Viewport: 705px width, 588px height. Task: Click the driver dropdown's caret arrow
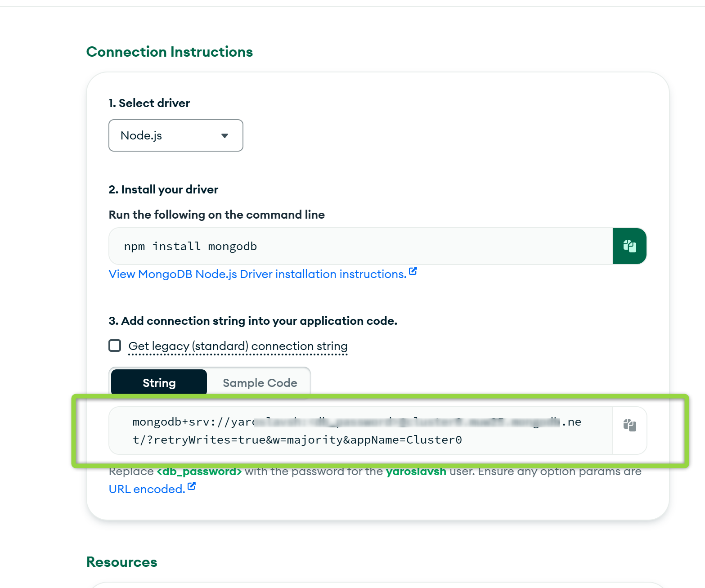pos(225,136)
